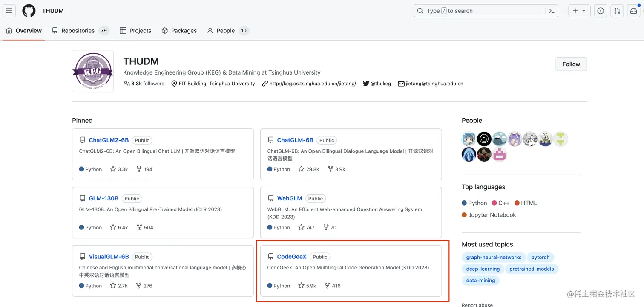Image resolution: width=644 pixels, height=307 pixels.
Task: Open the Packages tab
Action: (x=179, y=31)
